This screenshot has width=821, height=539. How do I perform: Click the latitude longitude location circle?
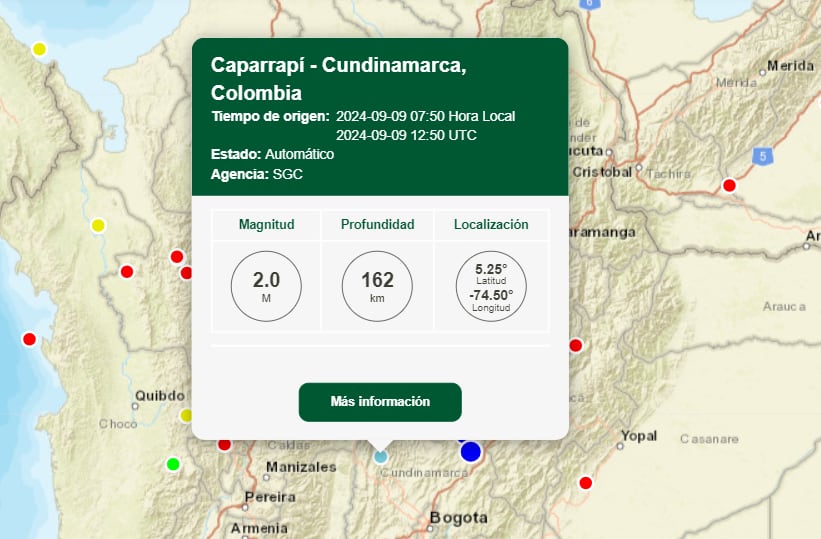point(491,286)
